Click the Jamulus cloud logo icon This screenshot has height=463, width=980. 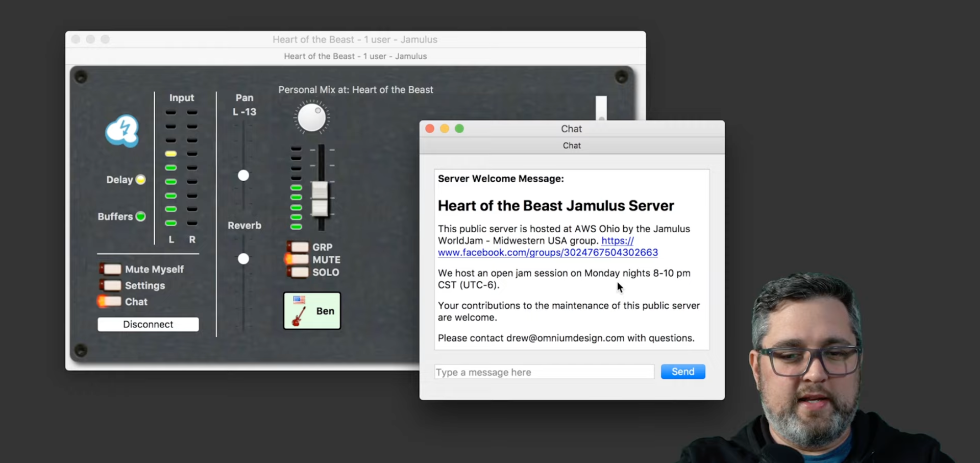pyautogui.click(x=122, y=131)
